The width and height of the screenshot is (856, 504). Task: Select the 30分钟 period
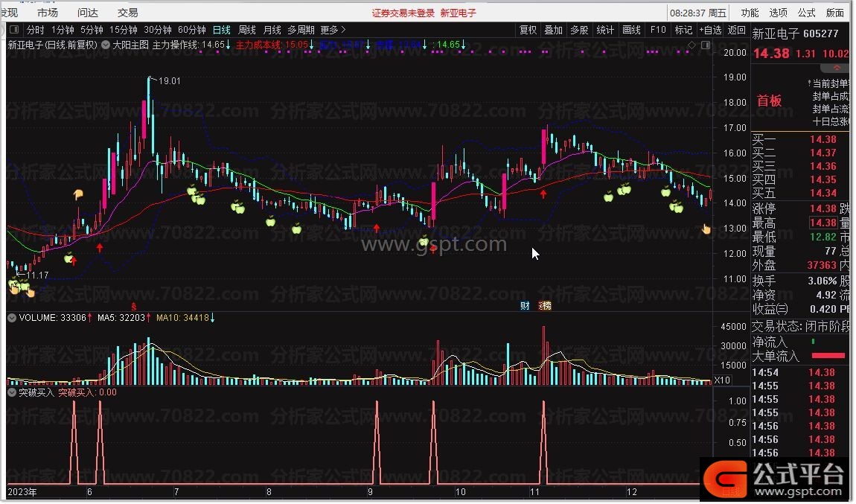(158, 30)
